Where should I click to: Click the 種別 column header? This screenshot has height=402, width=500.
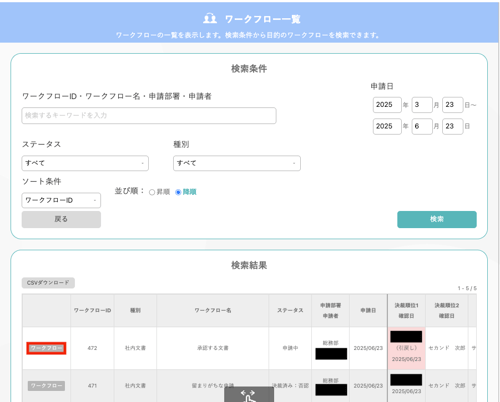[x=135, y=310]
